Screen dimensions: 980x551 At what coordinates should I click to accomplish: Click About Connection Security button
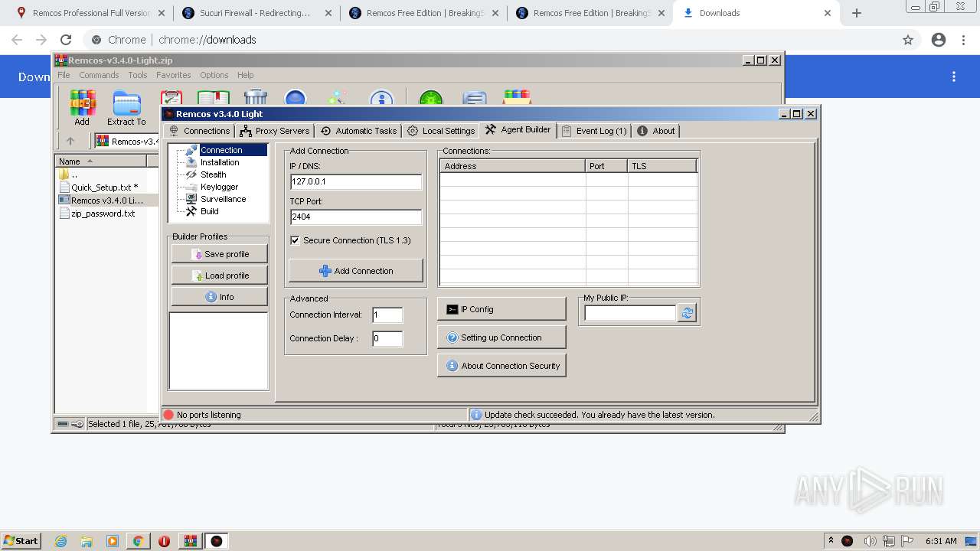[x=501, y=366]
